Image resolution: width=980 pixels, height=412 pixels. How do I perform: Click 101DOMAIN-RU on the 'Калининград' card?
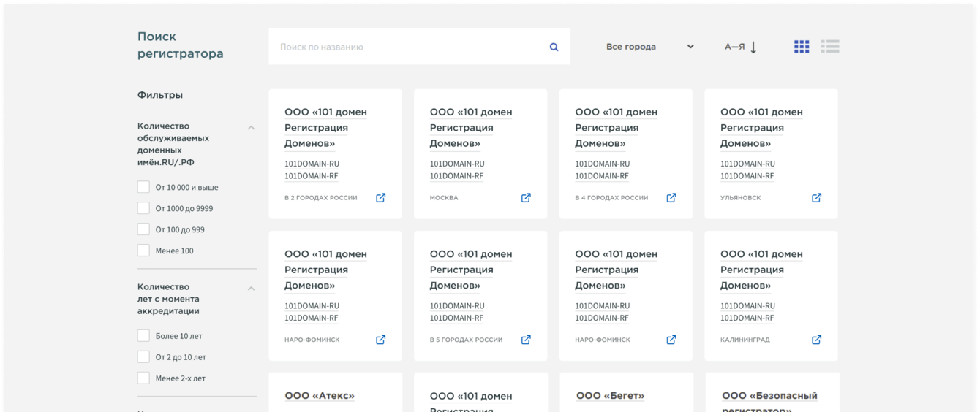click(x=747, y=306)
